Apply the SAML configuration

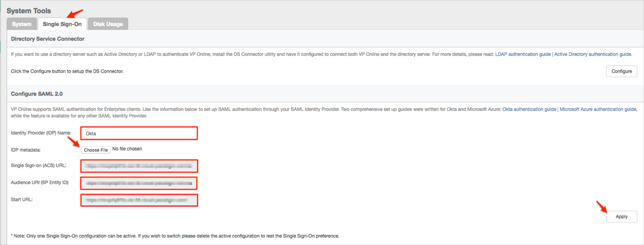point(621,217)
